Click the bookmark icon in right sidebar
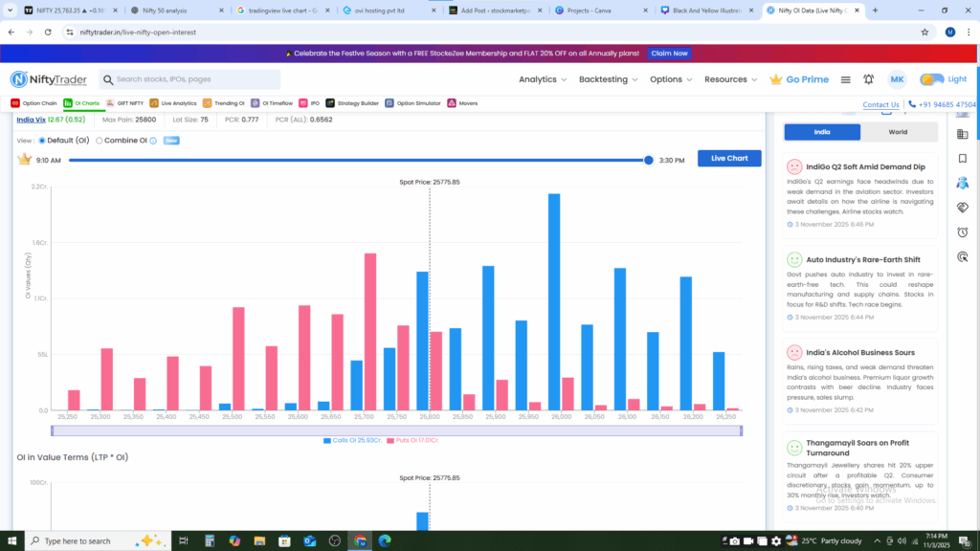Screen dimensions: 980x551 tap(963, 159)
